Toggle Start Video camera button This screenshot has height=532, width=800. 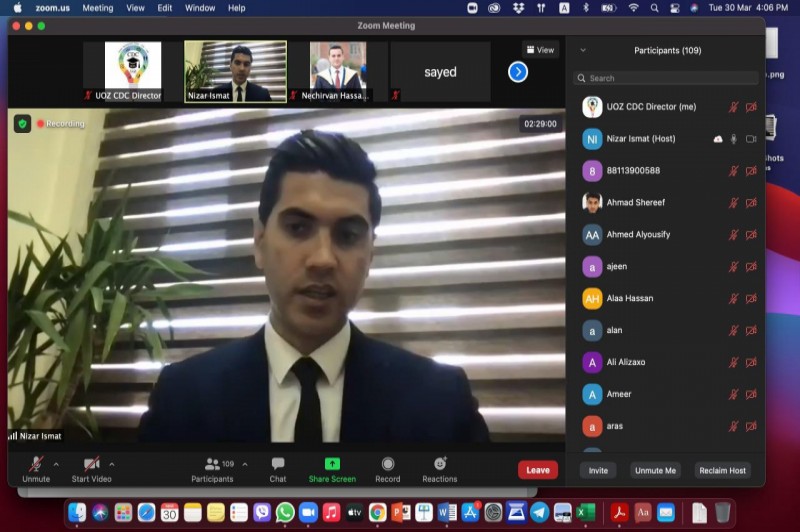tap(91, 465)
